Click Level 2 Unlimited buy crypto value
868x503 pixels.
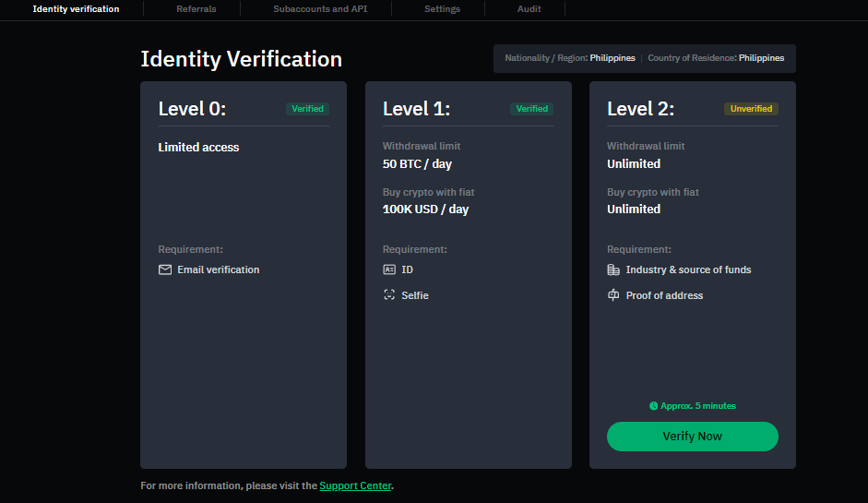pyautogui.click(x=634, y=210)
